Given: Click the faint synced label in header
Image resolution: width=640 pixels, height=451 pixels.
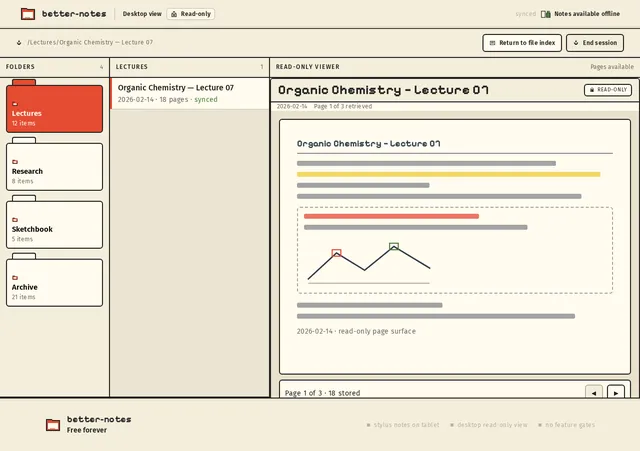Looking at the screenshot, I should click(x=526, y=14).
